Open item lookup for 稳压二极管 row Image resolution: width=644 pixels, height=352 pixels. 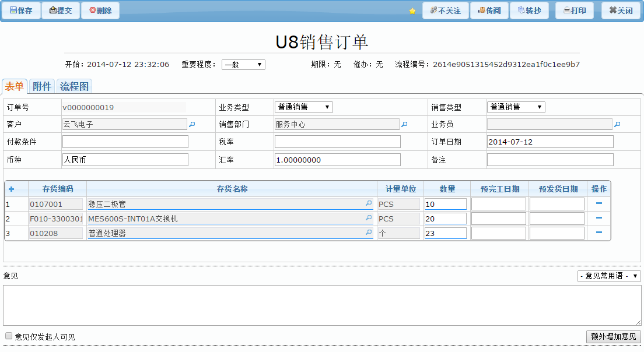[368, 203]
